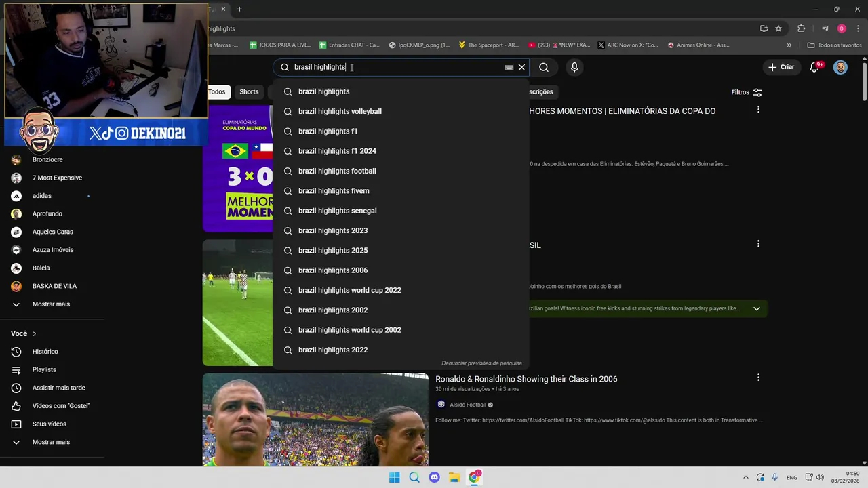
Task: Expand the green video description chevron
Action: click(757, 308)
